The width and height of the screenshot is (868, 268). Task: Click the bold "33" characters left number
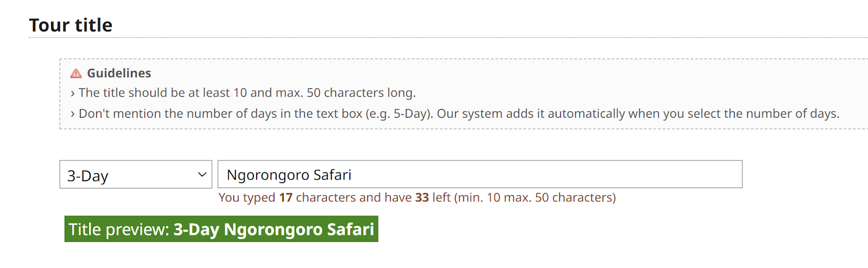[422, 197]
